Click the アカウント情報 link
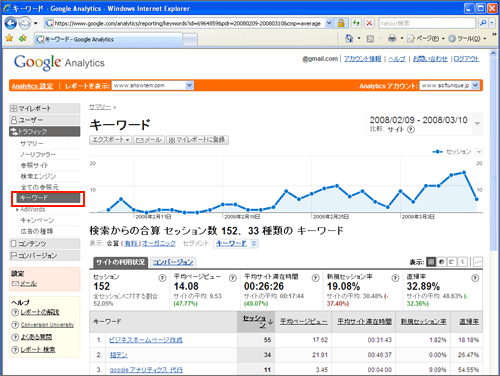The width and height of the screenshot is (500, 376). (x=362, y=59)
